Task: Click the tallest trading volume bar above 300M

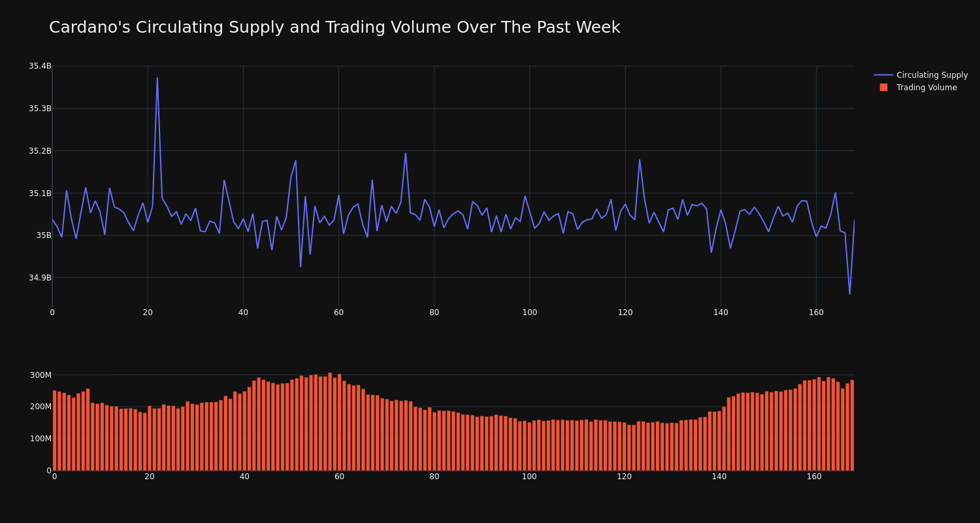Action: [x=330, y=422]
